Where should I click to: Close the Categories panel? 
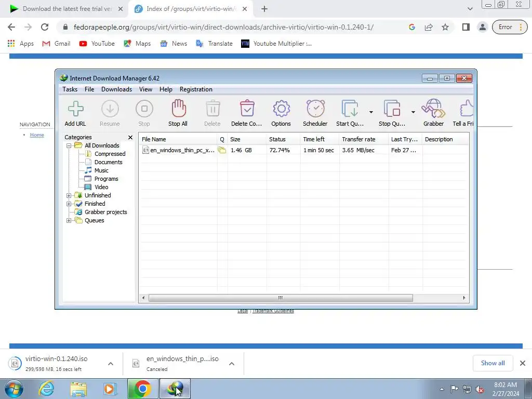coord(130,137)
